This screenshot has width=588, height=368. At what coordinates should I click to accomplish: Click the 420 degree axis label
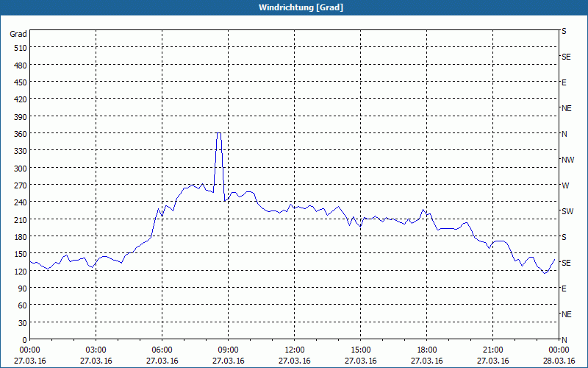(x=21, y=99)
